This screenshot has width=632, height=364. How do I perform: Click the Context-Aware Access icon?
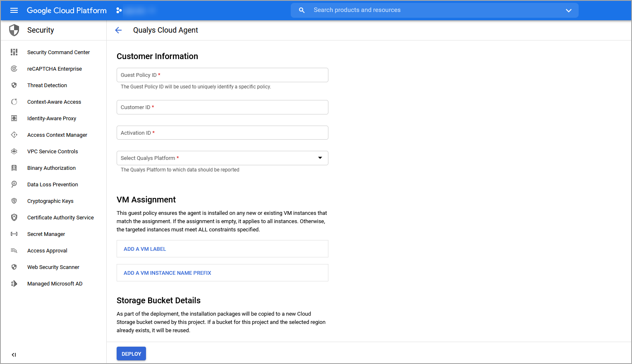point(14,102)
